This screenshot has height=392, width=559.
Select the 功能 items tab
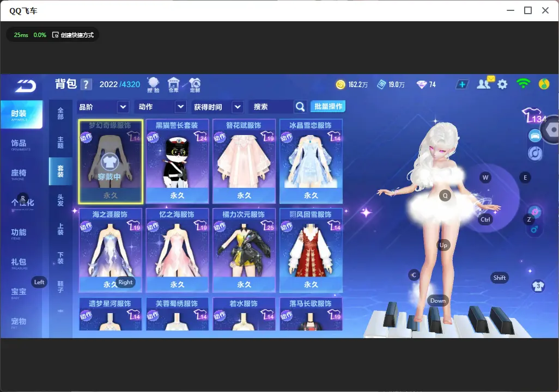pos(19,233)
